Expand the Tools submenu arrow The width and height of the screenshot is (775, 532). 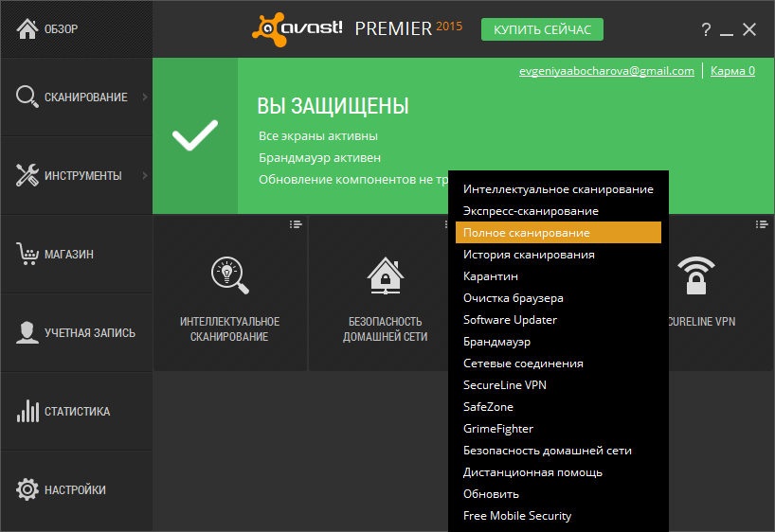[x=145, y=175]
